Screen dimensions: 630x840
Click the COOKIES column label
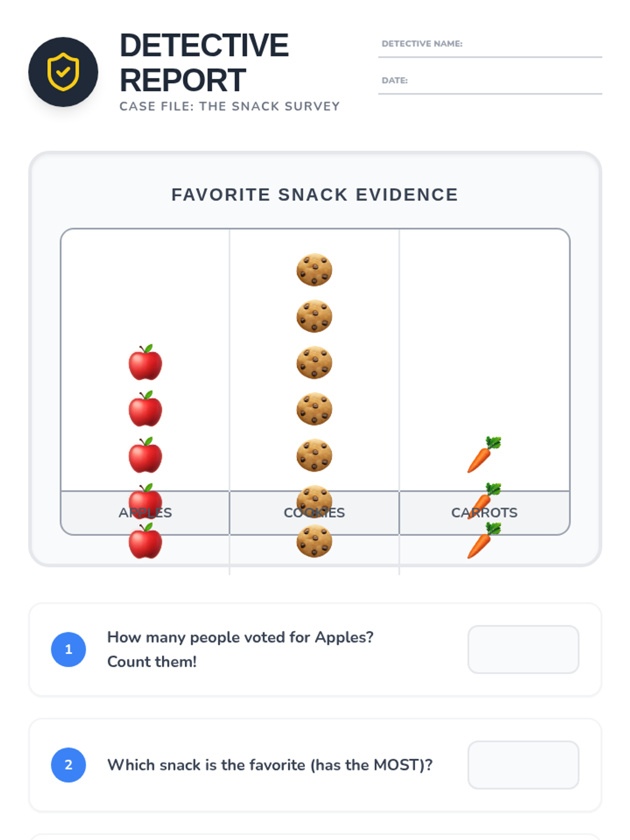314,513
